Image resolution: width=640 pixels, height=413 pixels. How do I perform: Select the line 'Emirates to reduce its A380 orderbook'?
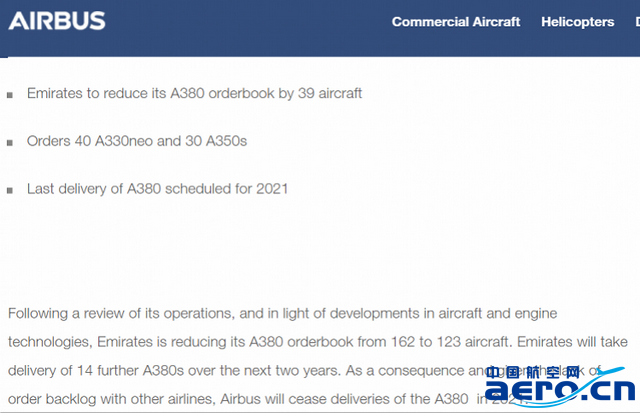pyautogui.click(x=194, y=93)
